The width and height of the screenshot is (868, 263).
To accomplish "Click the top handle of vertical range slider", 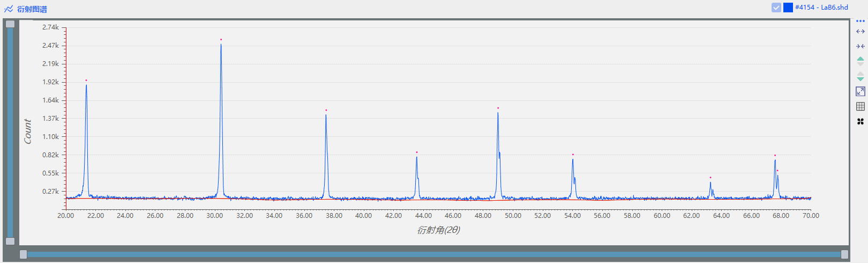I will point(10,24).
